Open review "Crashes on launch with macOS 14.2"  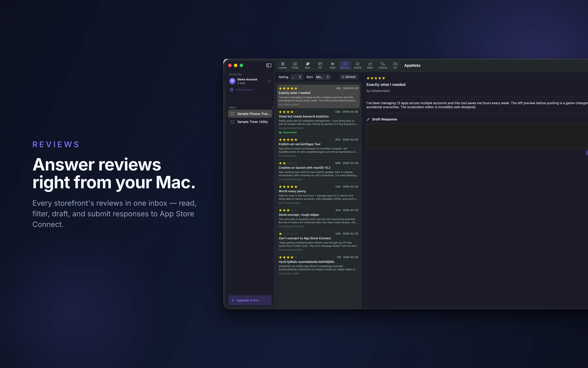(x=318, y=171)
